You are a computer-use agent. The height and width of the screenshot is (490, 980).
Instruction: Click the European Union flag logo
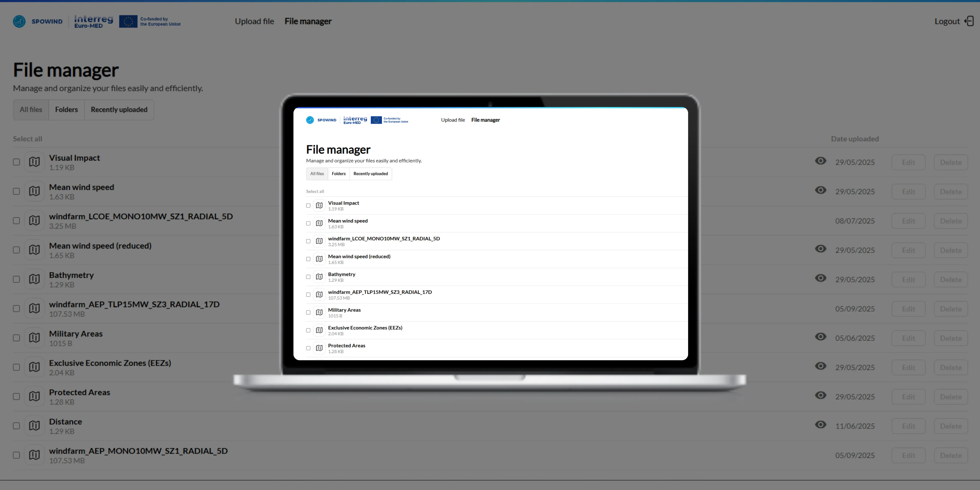pyautogui.click(x=128, y=21)
